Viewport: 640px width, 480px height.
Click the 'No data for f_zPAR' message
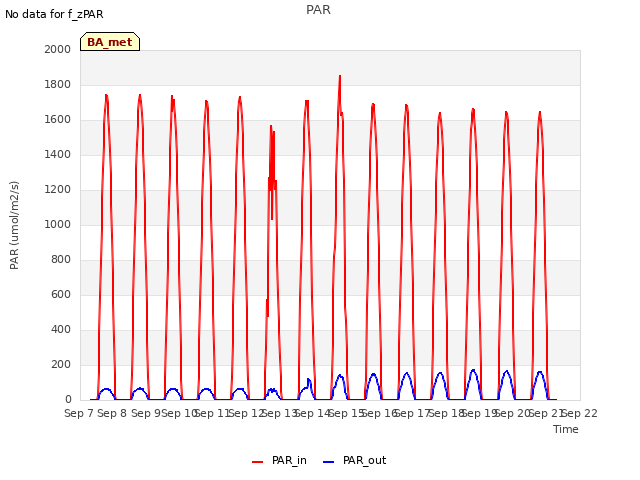click(x=54, y=14)
